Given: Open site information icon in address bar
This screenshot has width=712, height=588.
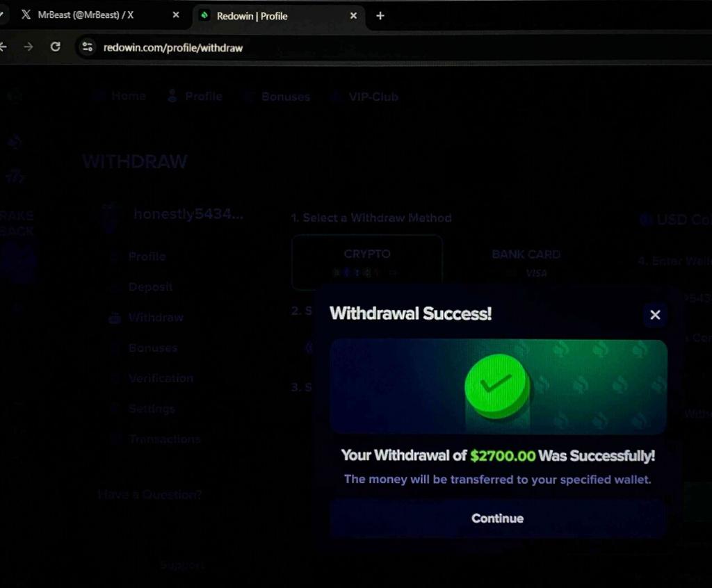Looking at the screenshot, I should tap(87, 47).
